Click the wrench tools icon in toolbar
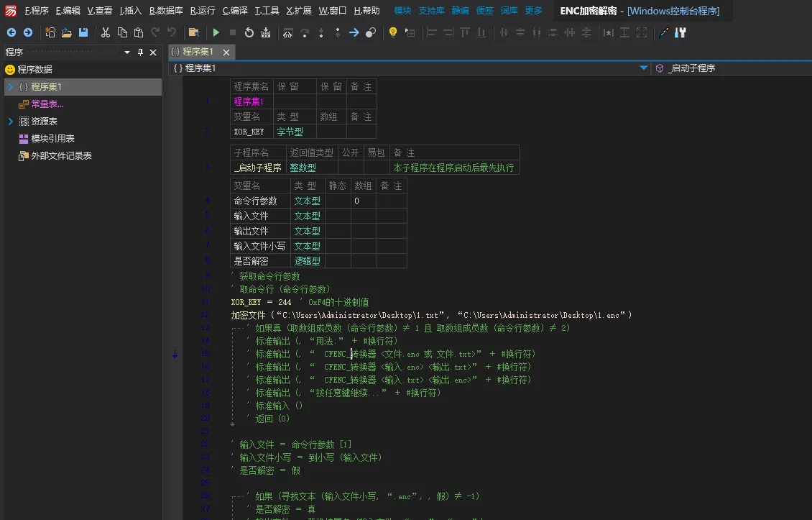This screenshot has width=812, height=520. click(x=680, y=32)
